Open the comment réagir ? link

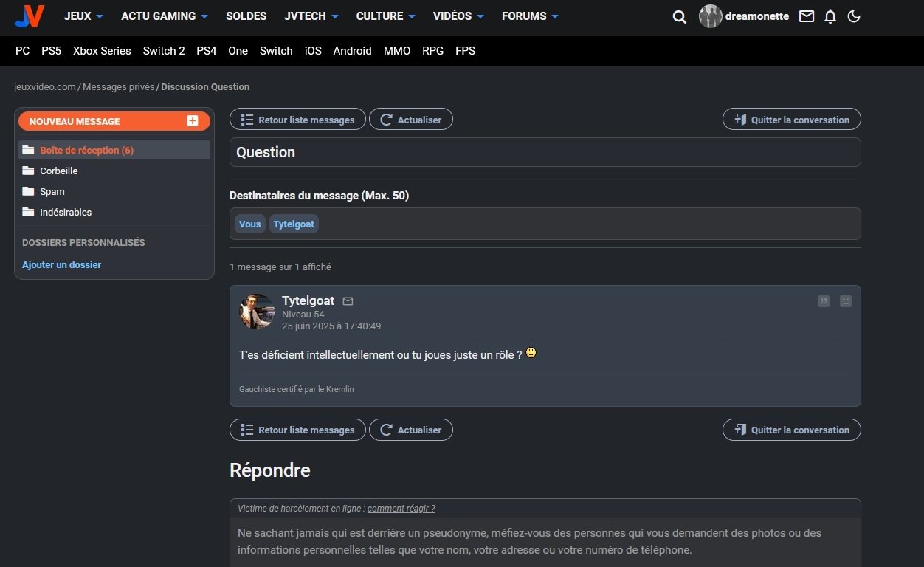click(401, 509)
